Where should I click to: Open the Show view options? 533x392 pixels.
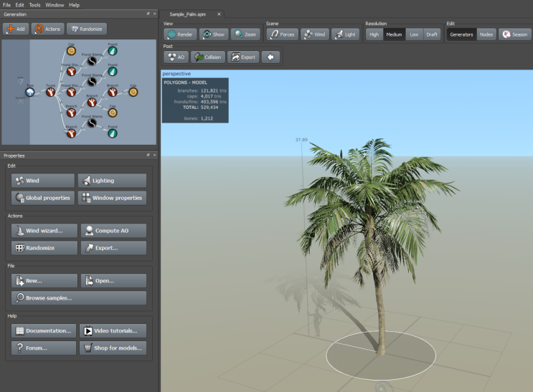coord(214,34)
